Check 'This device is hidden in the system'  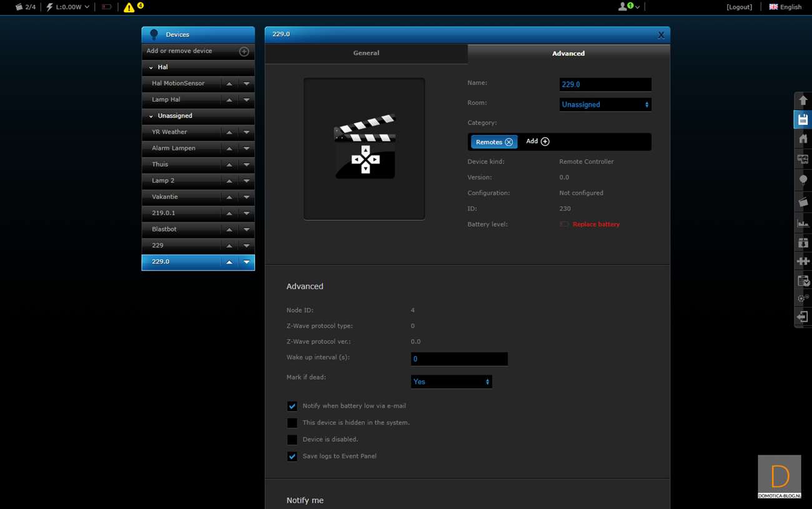[292, 423]
